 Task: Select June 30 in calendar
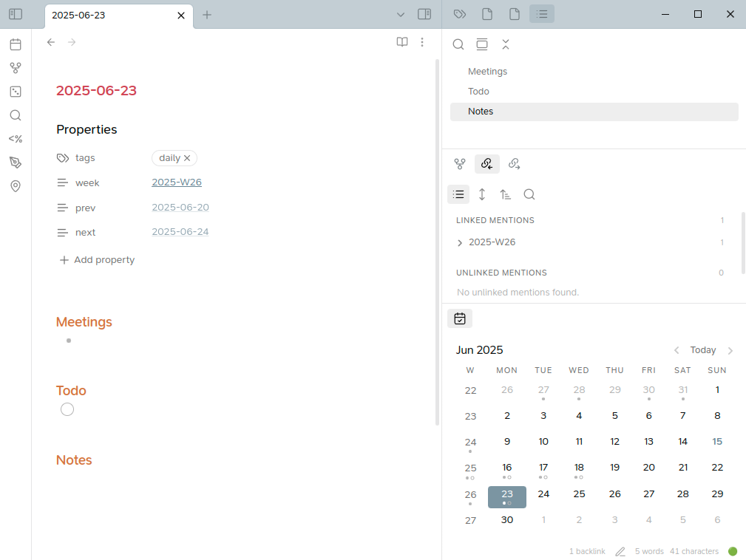tap(507, 520)
